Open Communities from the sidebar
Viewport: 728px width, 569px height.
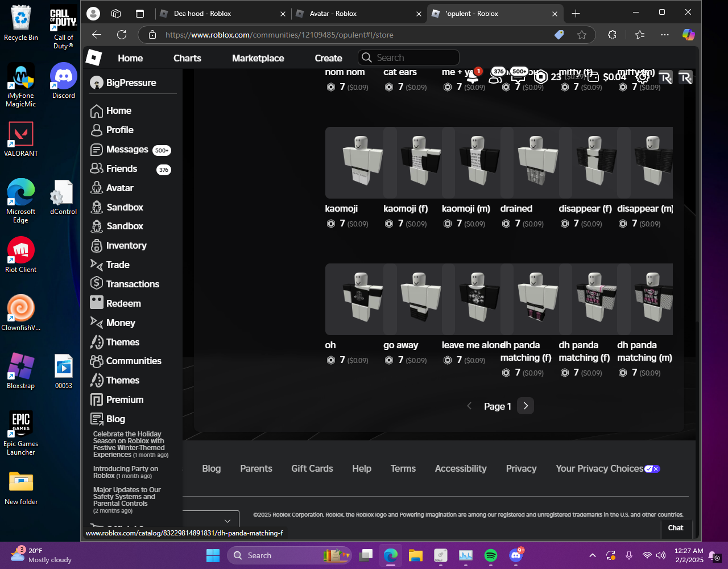(133, 361)
